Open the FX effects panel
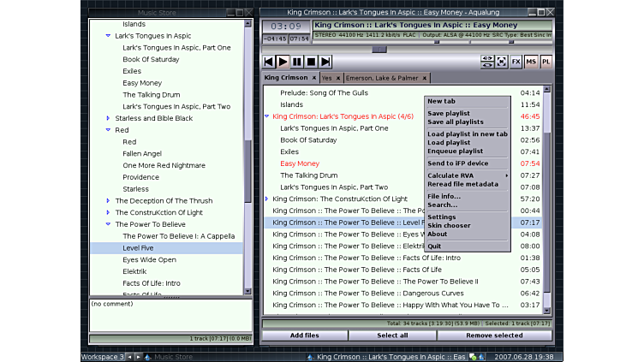The image size is (644, 362). (x=516, y=62)
